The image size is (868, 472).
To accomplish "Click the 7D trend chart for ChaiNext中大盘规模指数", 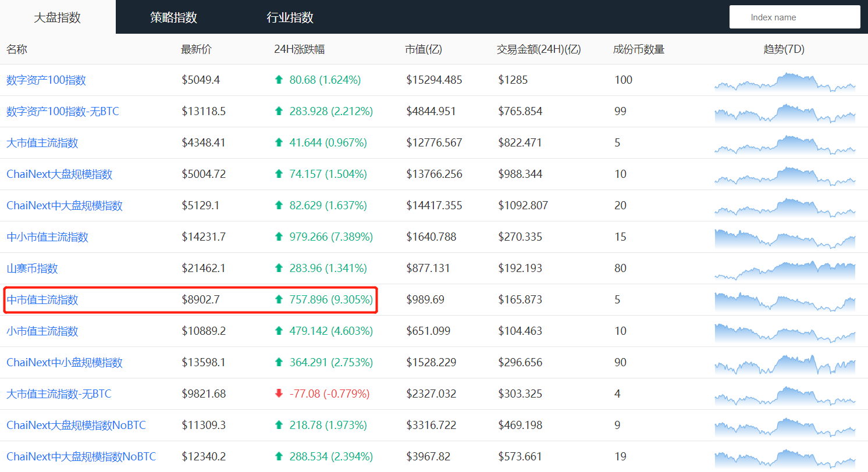I will click(x=785, y=208).
